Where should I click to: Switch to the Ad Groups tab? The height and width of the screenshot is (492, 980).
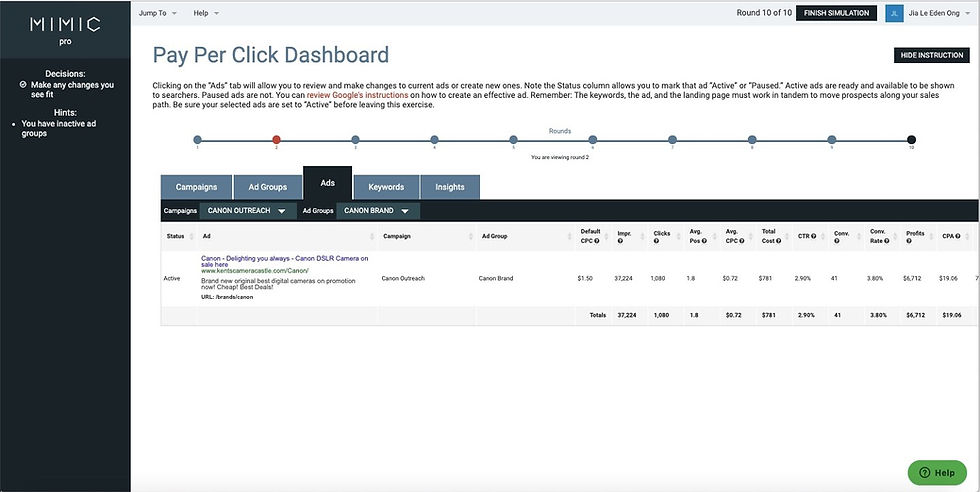268,187
